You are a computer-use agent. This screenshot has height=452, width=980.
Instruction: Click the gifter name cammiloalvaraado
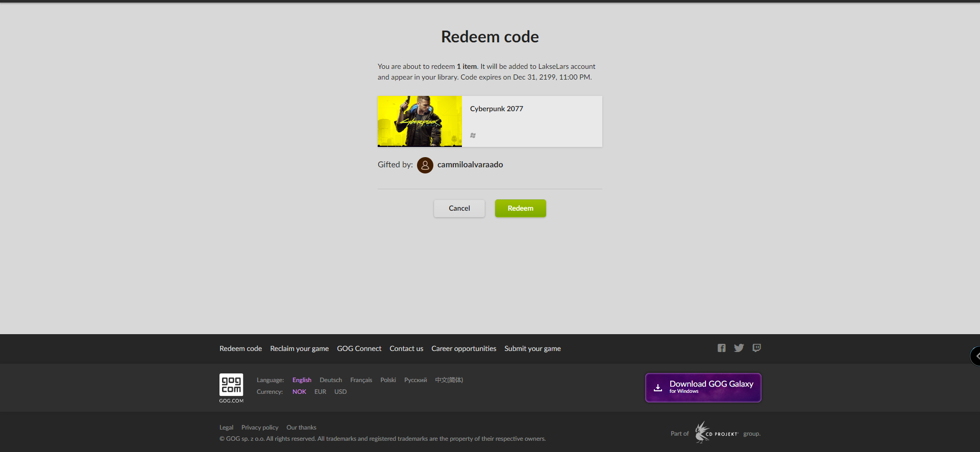click(x=470, y=164)
